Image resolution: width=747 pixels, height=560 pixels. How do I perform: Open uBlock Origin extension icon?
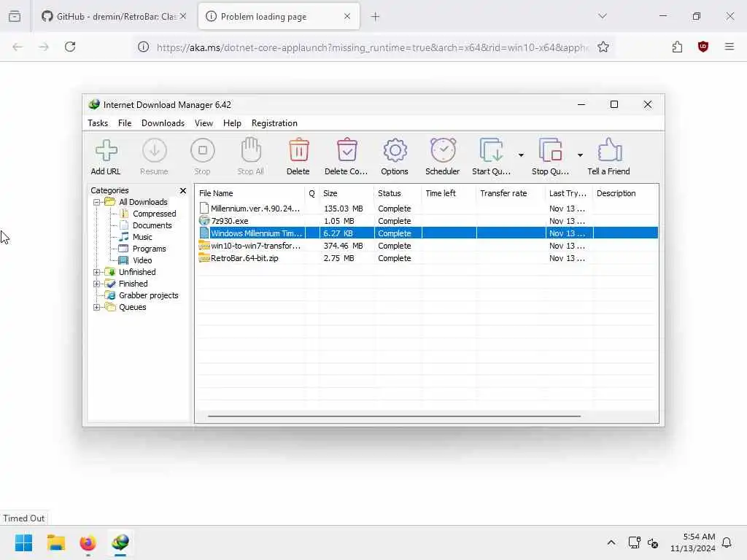coord(703,47)
